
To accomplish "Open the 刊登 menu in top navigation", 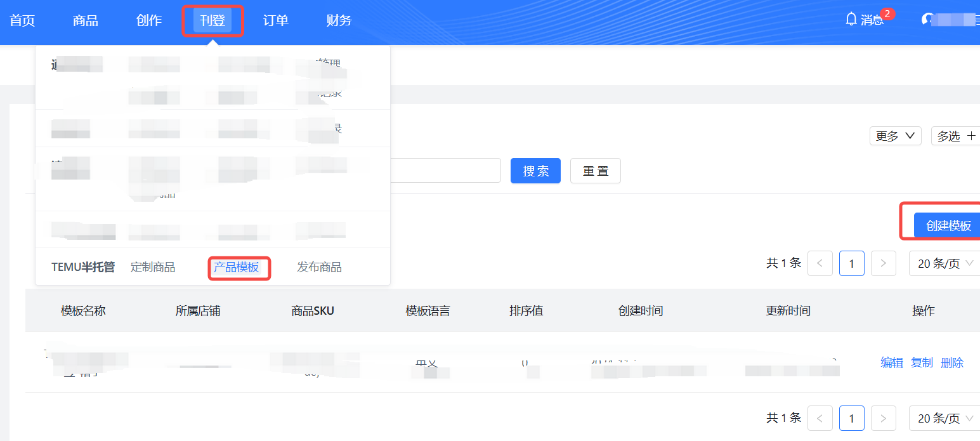I will tap(212, 20).
